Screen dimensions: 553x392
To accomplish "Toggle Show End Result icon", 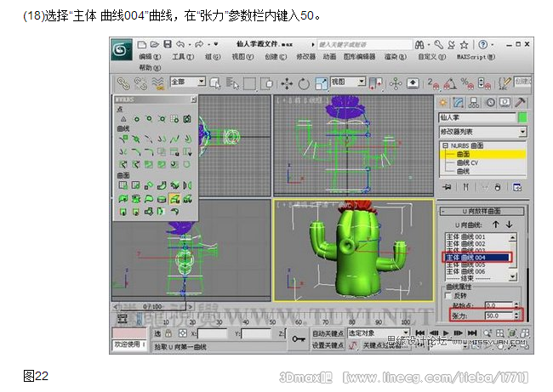I will click(465, 187).
